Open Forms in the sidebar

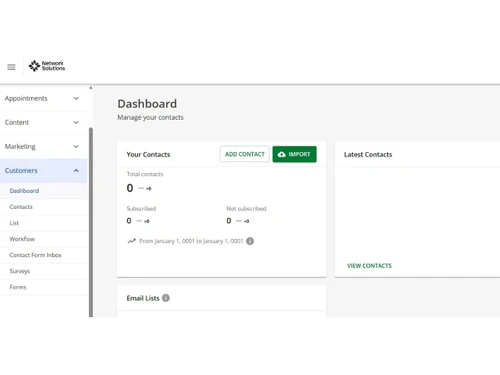[x=43, y=287]
